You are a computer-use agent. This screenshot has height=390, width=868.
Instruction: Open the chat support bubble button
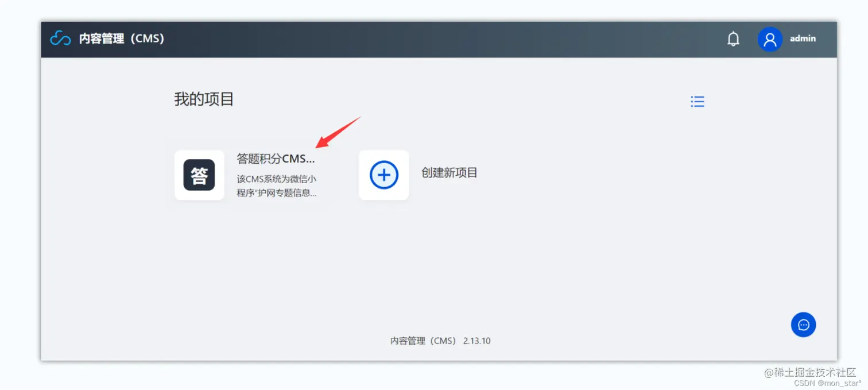(x=803, y=325)
